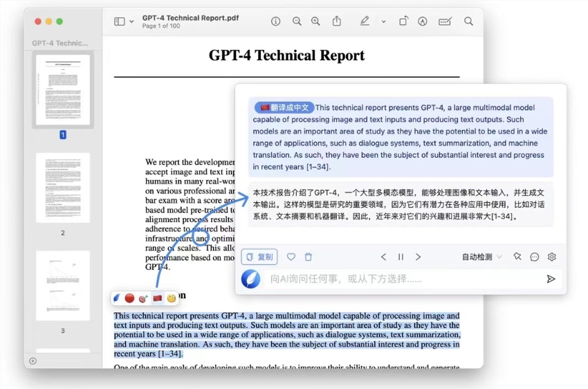588x389 pixels.
Task: Click the thinking face emoji icon
Action: coord(172,298)
